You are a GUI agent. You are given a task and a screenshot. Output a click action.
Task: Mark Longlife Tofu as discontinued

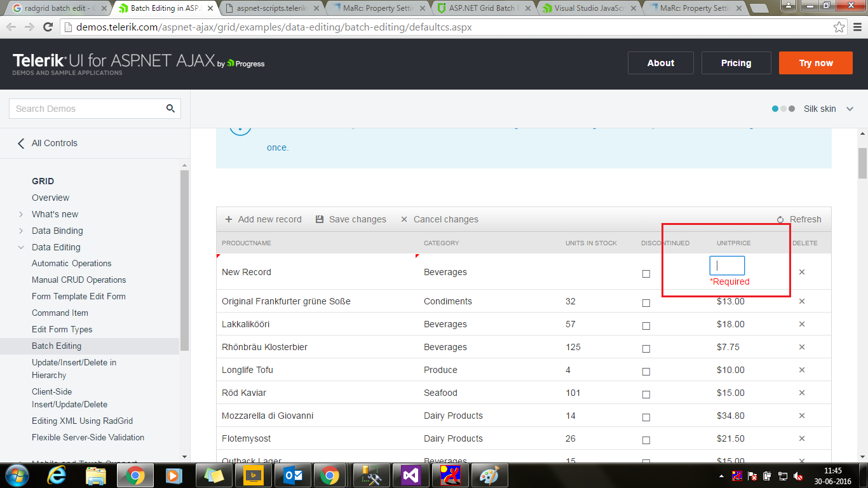pos(646,372)
